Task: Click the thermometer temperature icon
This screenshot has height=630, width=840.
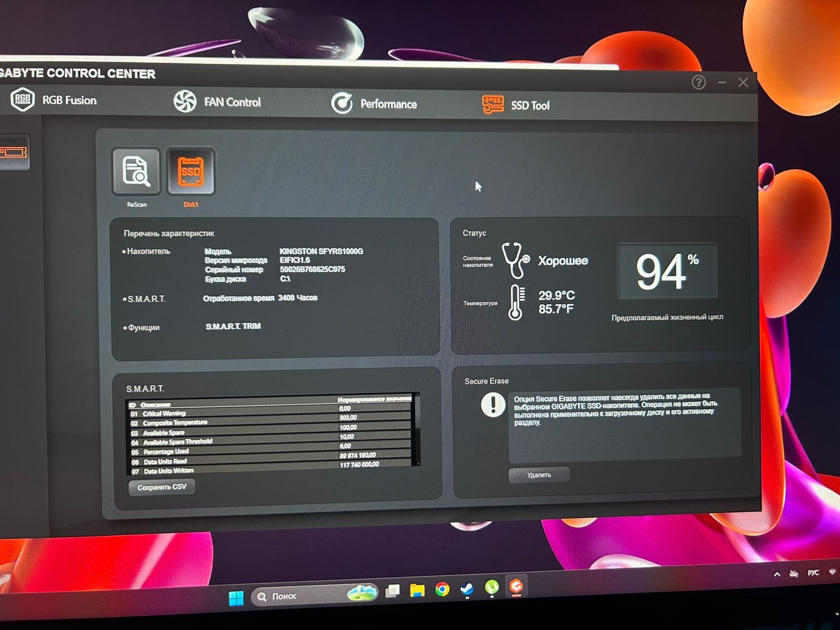Action: [x=517, y=302]
